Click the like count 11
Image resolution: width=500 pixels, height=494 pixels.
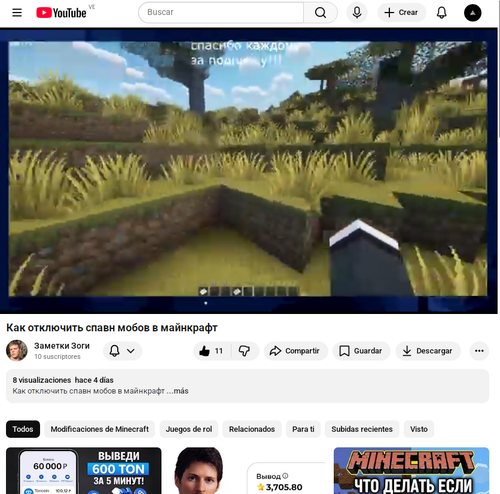[x=219, y=351]
